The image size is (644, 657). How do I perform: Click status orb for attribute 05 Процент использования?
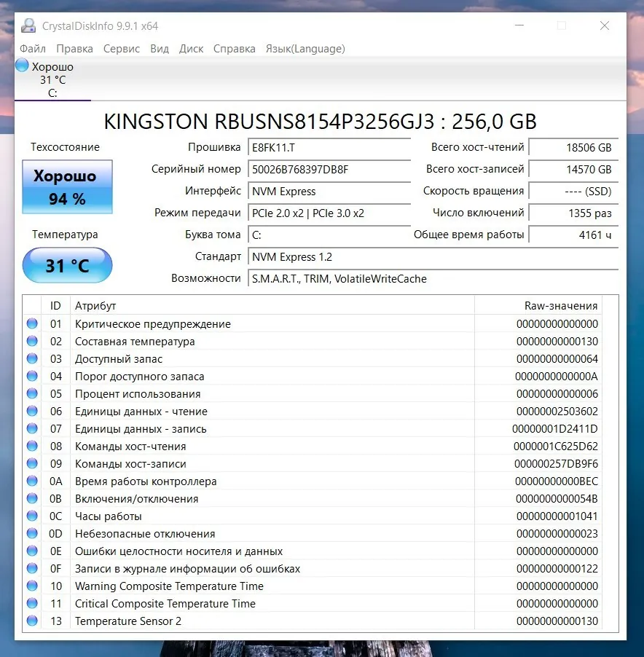(x=32, y=393)
